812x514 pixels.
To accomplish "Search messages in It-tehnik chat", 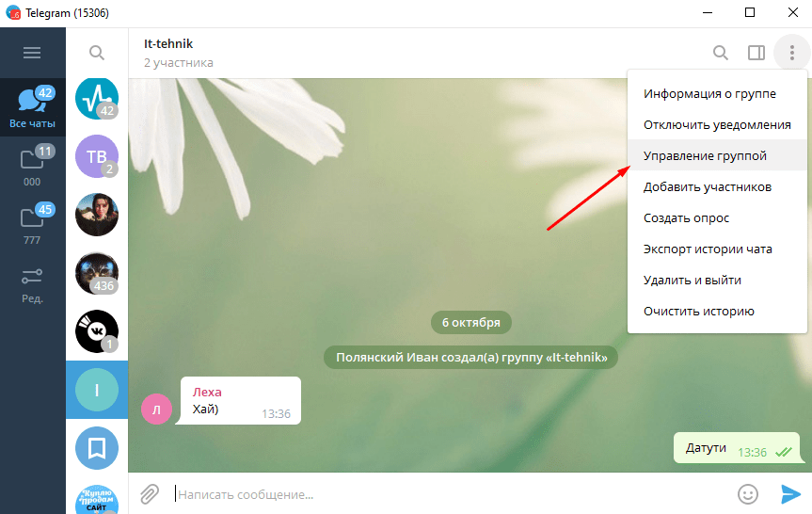I will pos(721,53).
